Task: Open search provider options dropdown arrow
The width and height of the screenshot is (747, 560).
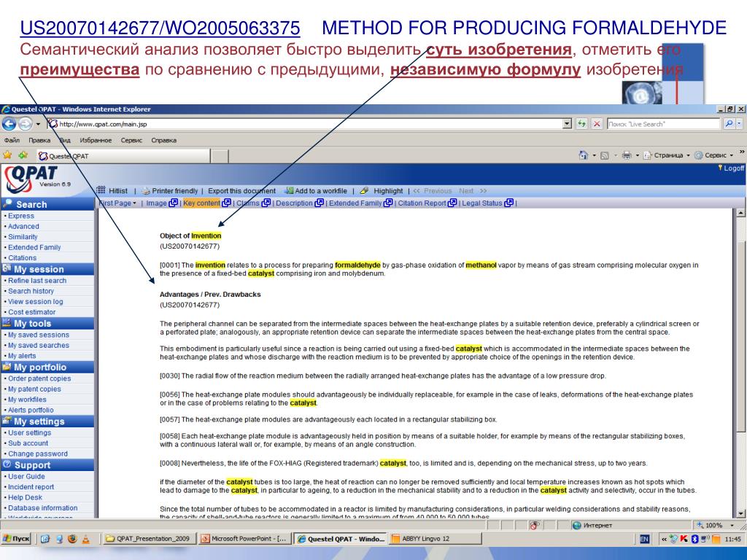Action: (x=740, y=124)
